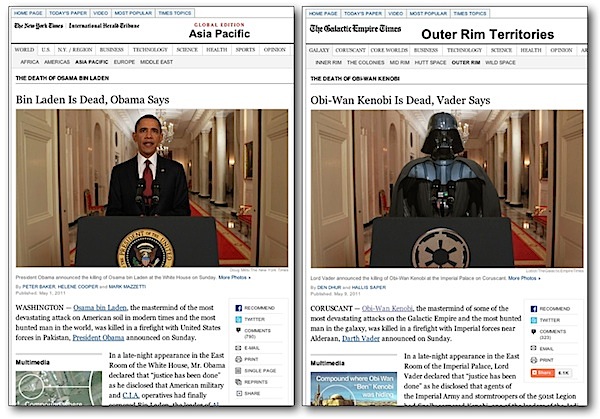
Task: Click the Twitter icon on the New York Times page
Action: click(x=239, y=319)
